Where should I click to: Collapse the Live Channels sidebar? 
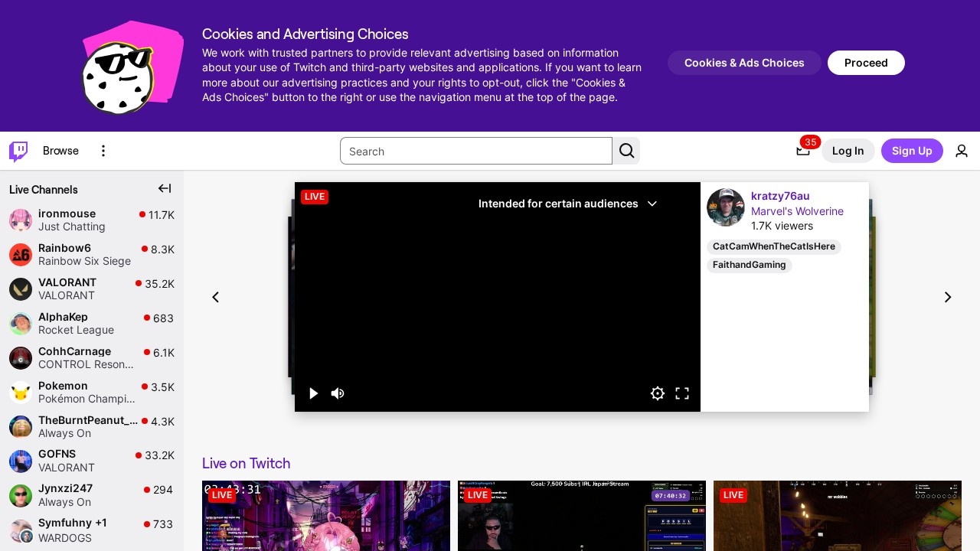tap(165, 188)
